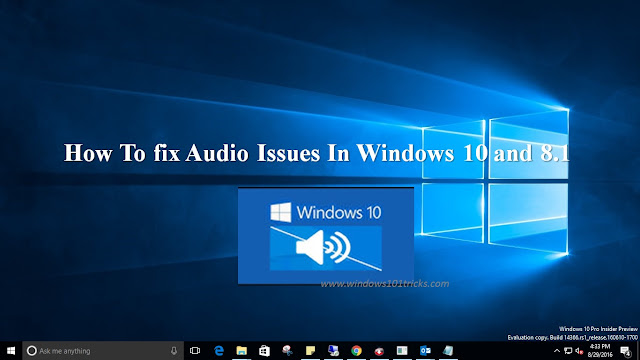This screenshot has width=640, height=360.
Task: Open Sticky Notes from taskbar
Action: pyautogui.click(x=310, y=351)
